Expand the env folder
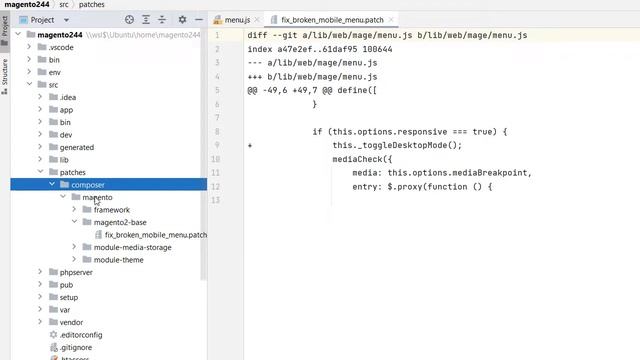 tap(29, 72)
